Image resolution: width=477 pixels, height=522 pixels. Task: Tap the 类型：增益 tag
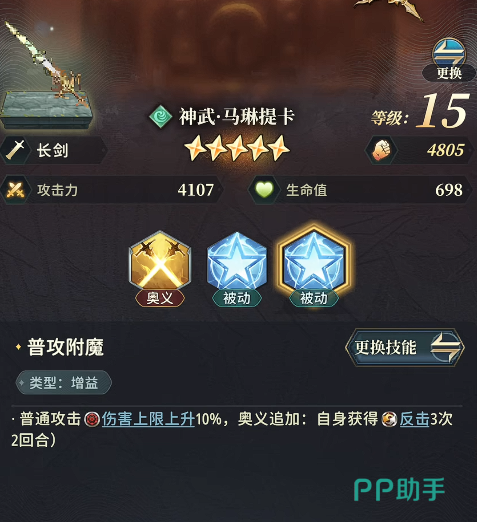tap(63, 383)
